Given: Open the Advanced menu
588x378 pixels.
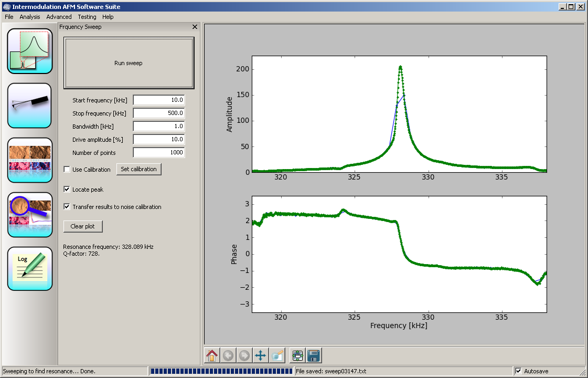Looking at the screenshot, I should 59,17.
